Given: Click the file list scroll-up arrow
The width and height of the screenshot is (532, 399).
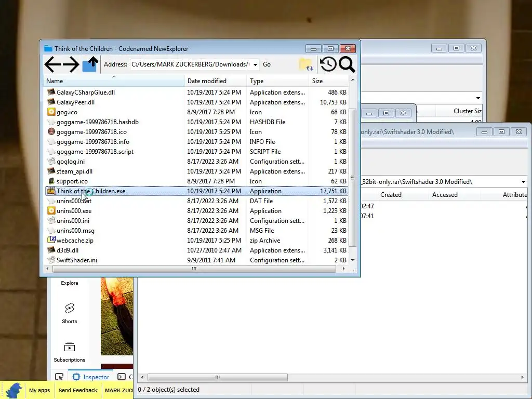Looking at the screenshot, I should 353,79.
